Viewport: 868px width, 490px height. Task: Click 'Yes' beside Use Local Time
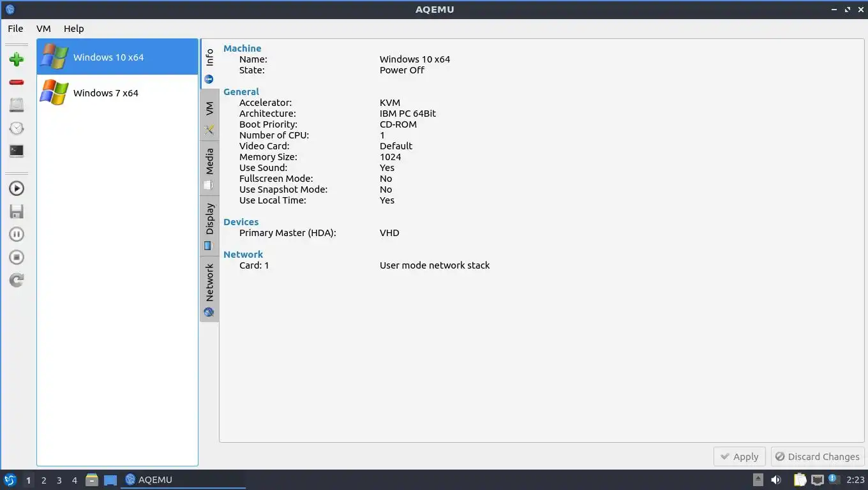[387, 200]
